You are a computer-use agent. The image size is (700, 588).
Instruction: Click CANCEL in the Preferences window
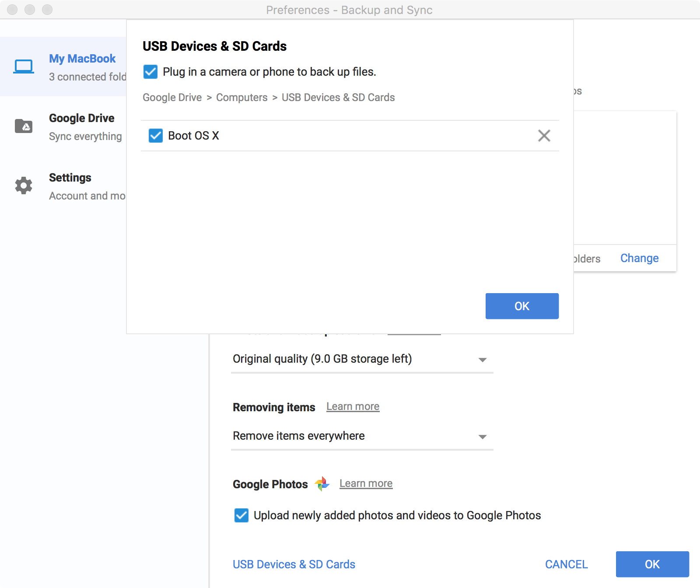point(566,564)
